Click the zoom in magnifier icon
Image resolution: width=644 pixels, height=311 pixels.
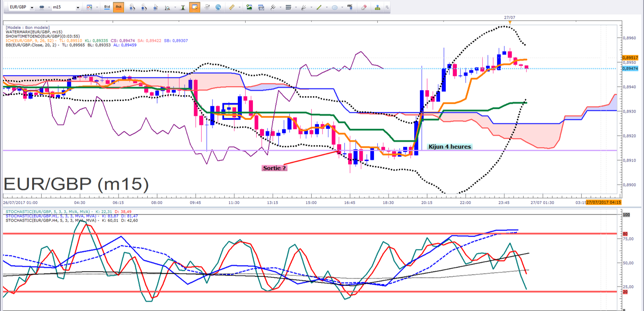[132, 7]
